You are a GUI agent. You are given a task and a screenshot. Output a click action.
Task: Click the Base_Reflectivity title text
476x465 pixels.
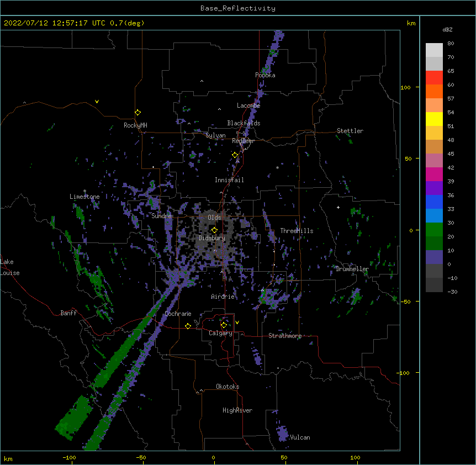coord(238,8)
